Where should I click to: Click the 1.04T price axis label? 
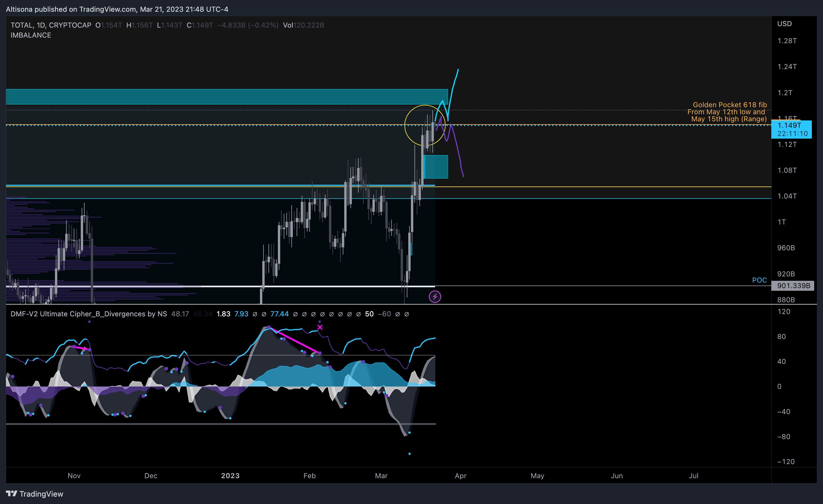click(787, 196)
